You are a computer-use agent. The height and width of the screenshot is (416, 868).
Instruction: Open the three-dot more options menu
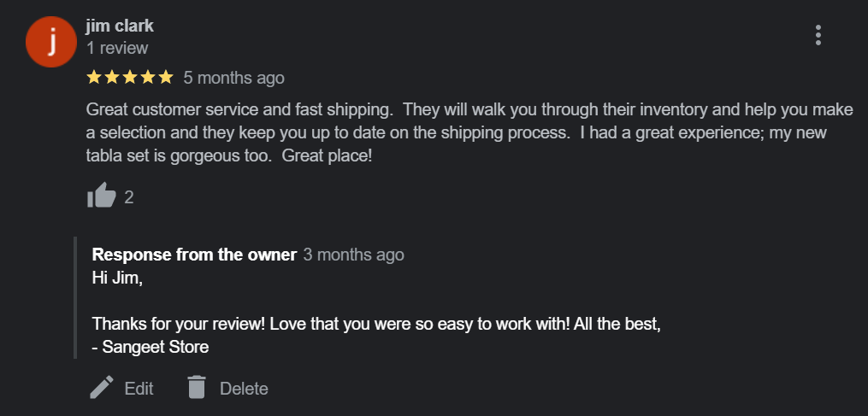[x=818, y=35]
